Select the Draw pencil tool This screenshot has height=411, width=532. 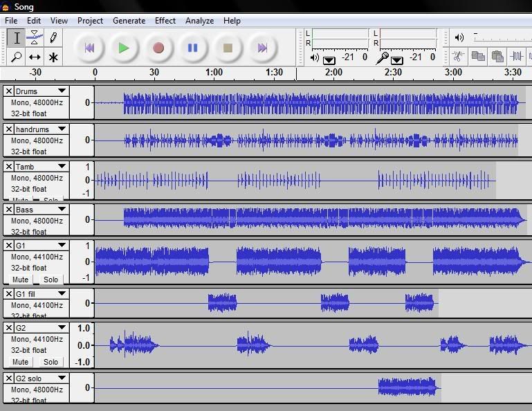pyautogui.click(x=53, y=37)
